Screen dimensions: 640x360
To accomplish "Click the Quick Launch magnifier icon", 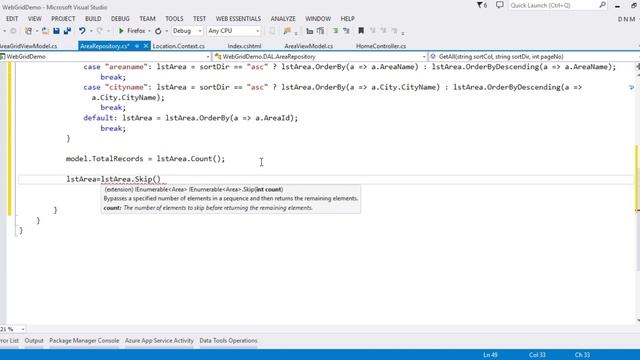I will (x=602, y=5).
